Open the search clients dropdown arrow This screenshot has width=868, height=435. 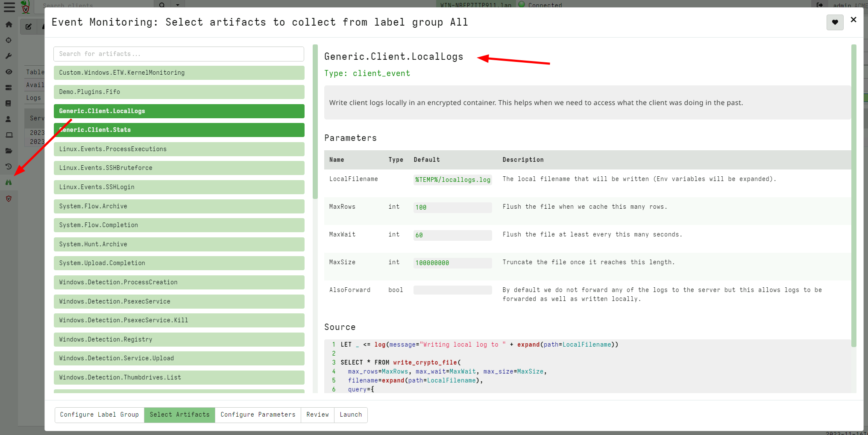coord(178,5)
